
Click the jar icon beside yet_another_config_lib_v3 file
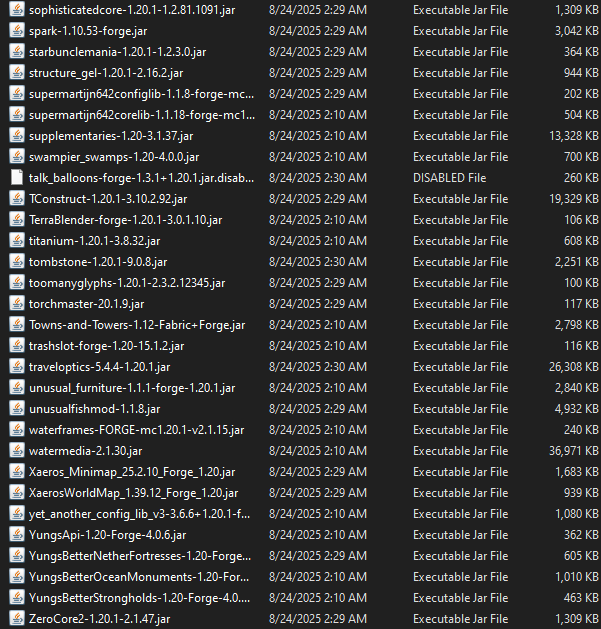click(17, 513)
